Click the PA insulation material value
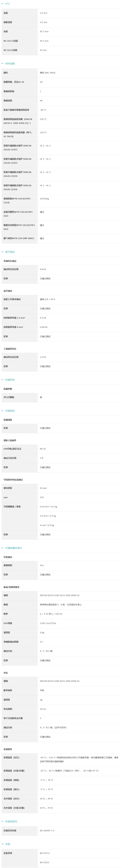Screen dimensions: 123x868 point(41,100)
